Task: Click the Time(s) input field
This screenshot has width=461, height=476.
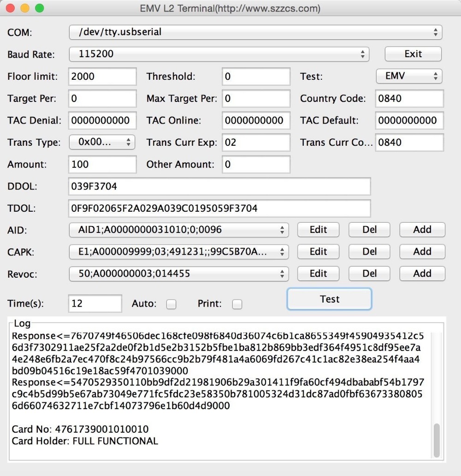Action: click(x=95, y=303)
